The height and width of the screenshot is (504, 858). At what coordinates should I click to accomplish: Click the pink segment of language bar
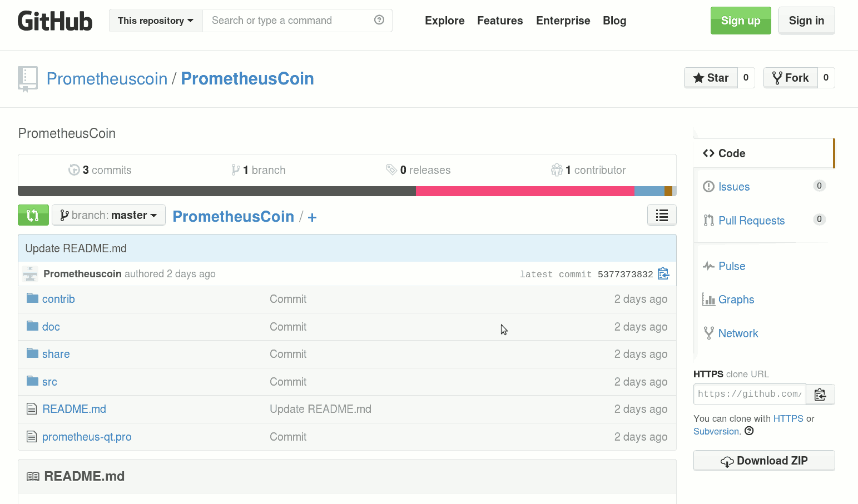tap(525, 191)
